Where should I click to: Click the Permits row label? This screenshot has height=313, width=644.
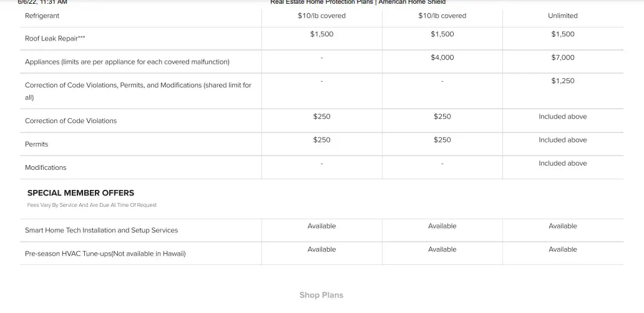coord(36,144)
